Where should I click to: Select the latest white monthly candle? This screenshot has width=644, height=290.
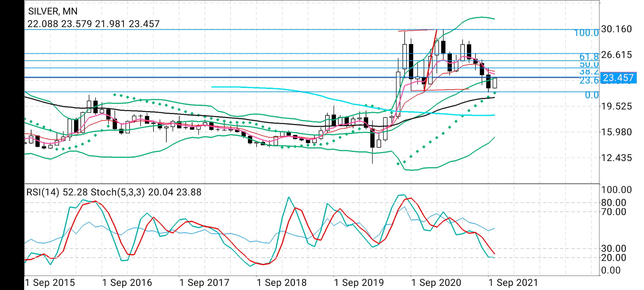click(x=495, y=83)
